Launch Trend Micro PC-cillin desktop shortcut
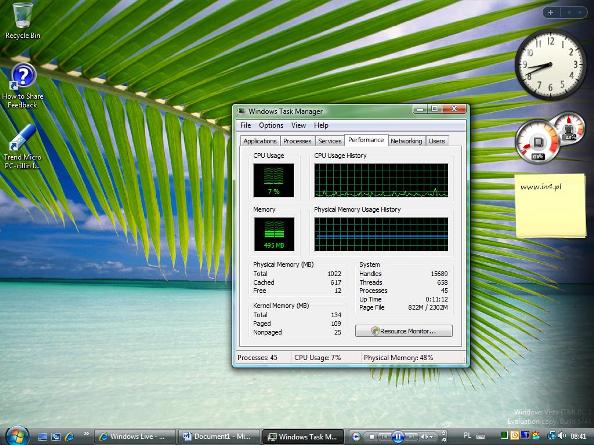 22,146
